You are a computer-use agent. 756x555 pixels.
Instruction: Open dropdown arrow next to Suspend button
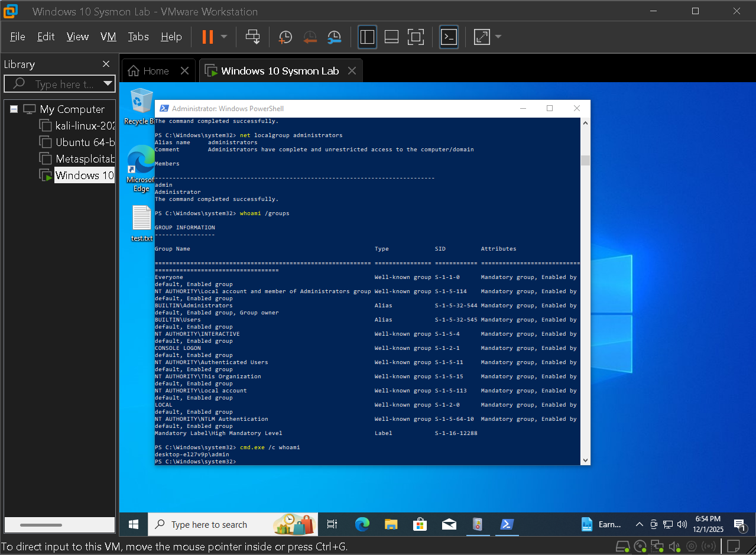[224, 37]
